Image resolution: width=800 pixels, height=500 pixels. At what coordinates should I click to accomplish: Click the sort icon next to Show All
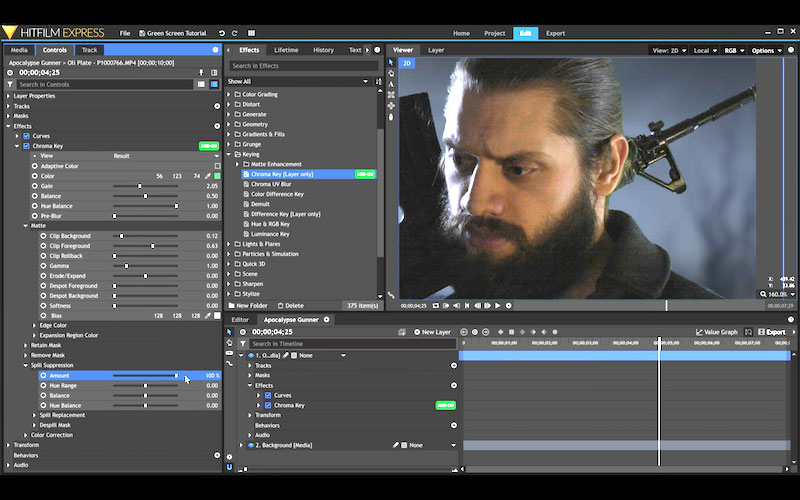[x=378, y=82]
